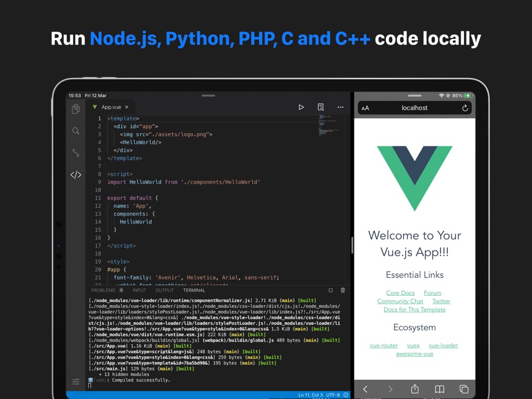Reload the localhost page
This screenshot has height=399, width=532.
pos(465,108)
